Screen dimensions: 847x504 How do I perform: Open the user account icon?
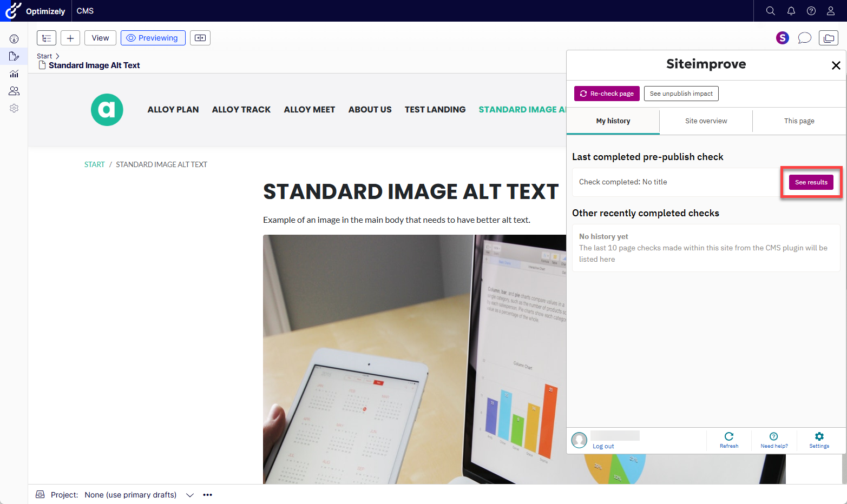coord(831,11)
